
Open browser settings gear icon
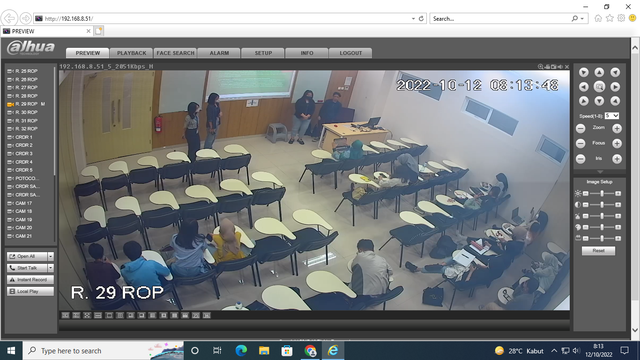[621, 18]
